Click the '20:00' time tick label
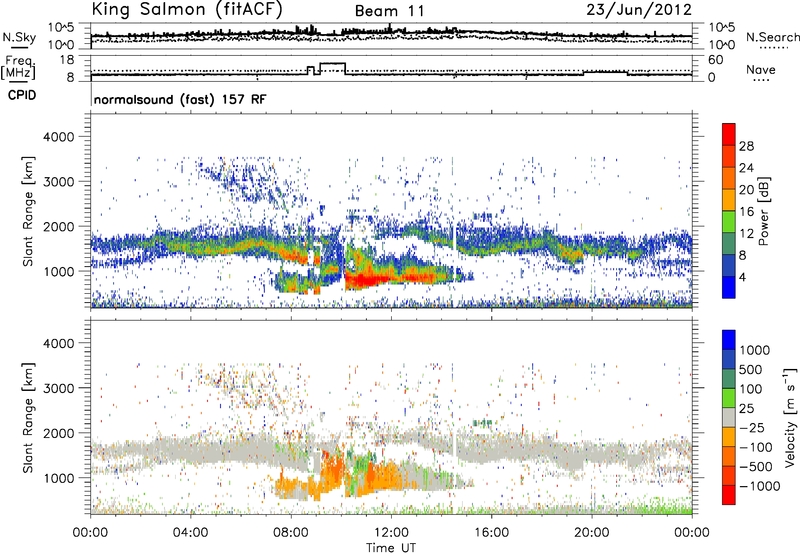The height and width of the screenshot is (554, 800). click(x=591, y=533)
